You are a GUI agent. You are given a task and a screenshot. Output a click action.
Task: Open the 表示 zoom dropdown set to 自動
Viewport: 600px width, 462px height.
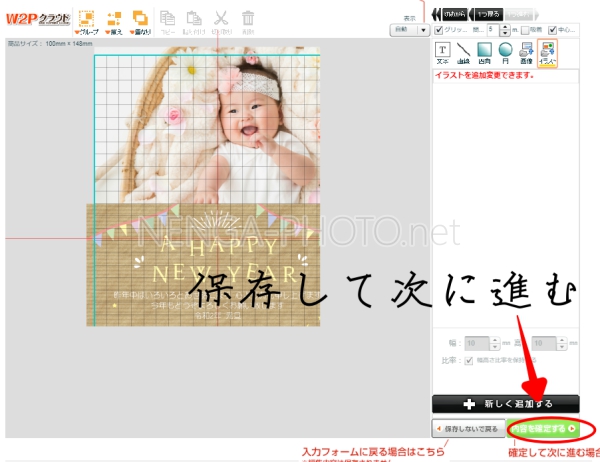coord(410,30)
